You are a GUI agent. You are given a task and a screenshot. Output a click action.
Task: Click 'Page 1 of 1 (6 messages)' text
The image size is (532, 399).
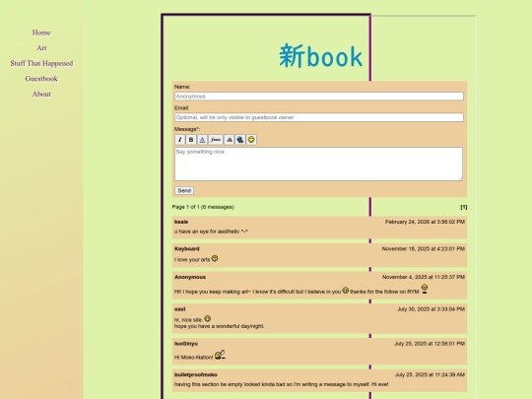(x=203, y=207)
